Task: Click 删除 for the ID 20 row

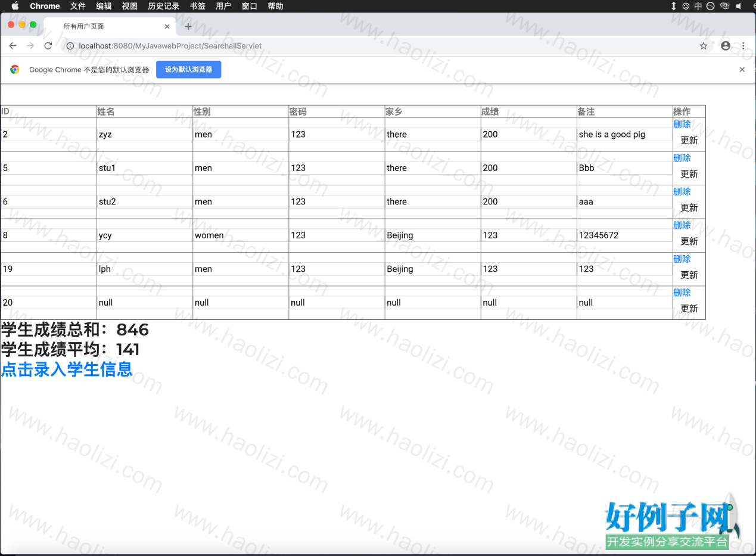Action: [682, 293]
